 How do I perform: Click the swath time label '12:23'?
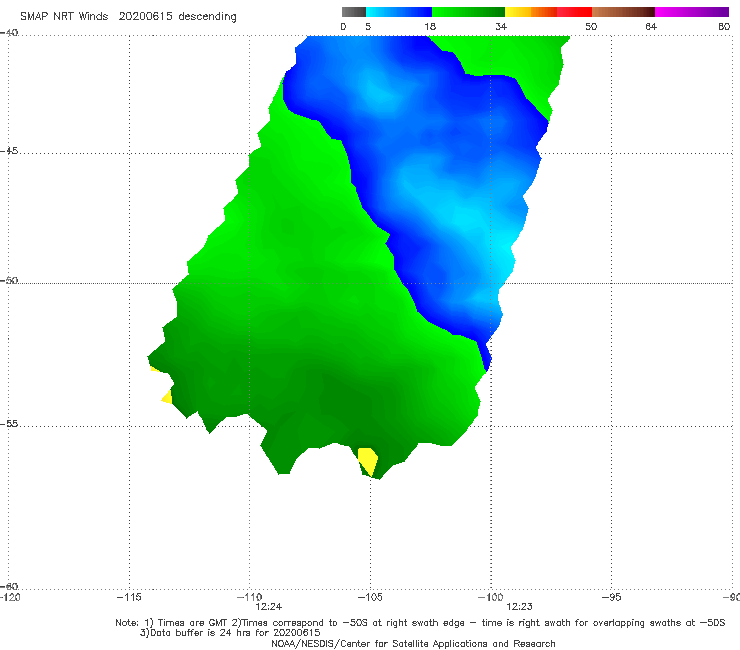pyautogui.click(x=519, y=607)
